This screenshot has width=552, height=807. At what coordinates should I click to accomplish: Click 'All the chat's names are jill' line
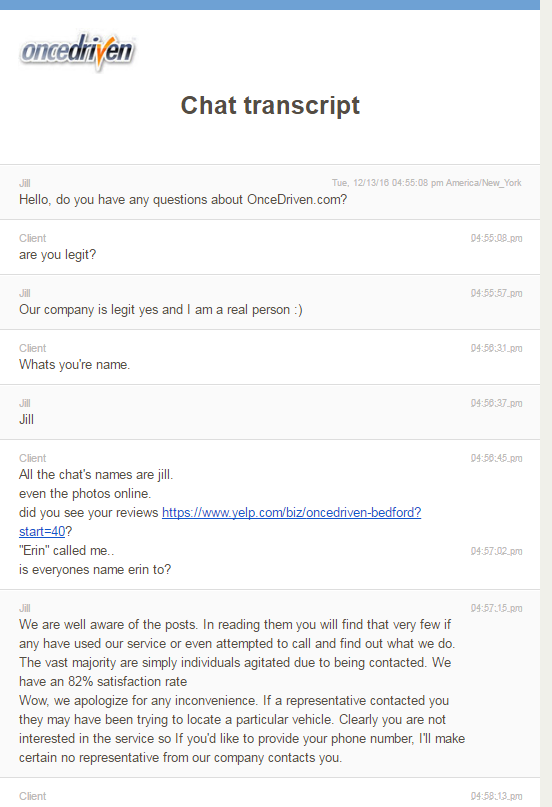click(x=96, y=475)
